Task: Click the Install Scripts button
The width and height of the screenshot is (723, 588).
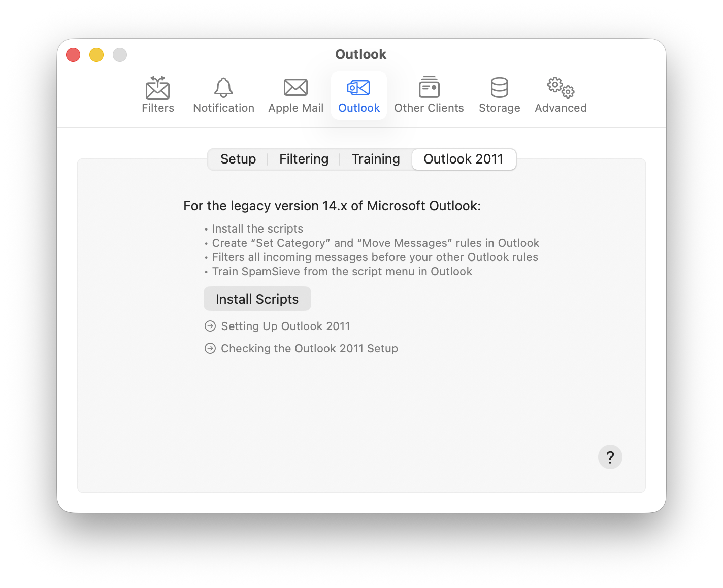Action: [257, 299]
